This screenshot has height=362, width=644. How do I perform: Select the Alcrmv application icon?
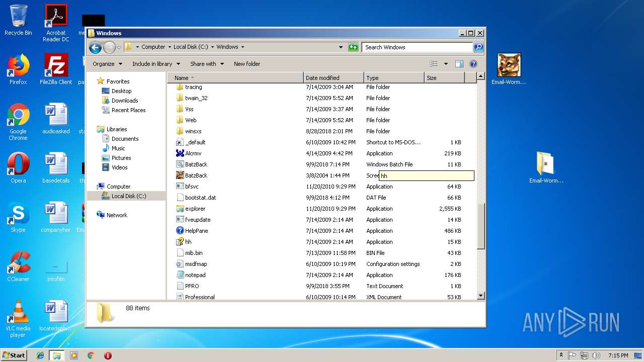click(x=180, y=153)
